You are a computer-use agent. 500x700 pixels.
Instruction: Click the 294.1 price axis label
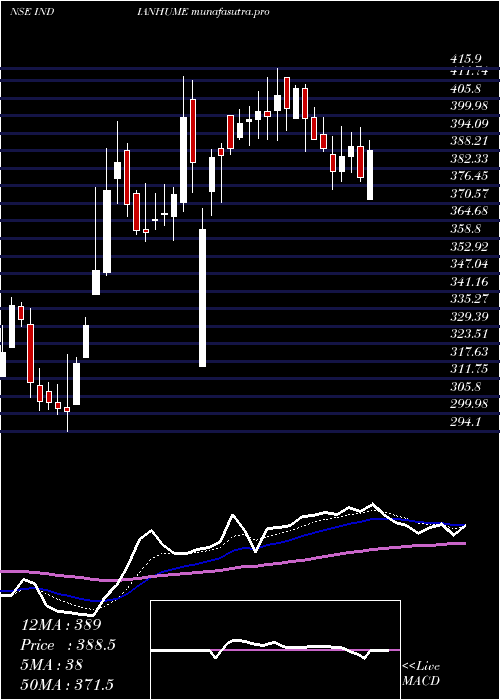pos(465,422)
